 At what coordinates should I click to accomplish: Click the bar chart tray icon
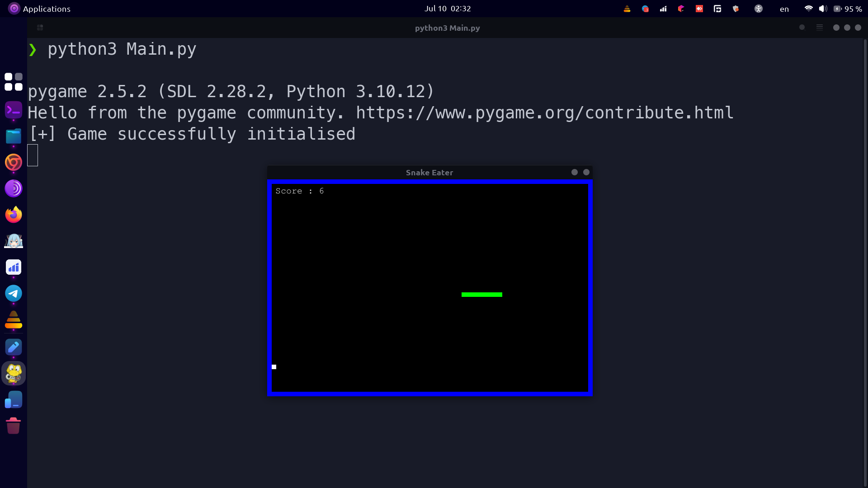click(x=663, y=9)
